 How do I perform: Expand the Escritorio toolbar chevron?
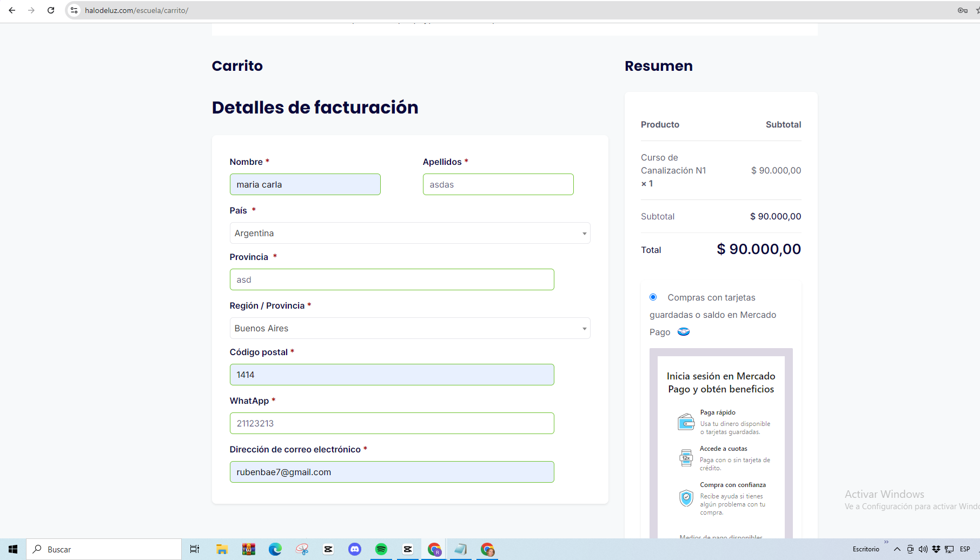886,542
